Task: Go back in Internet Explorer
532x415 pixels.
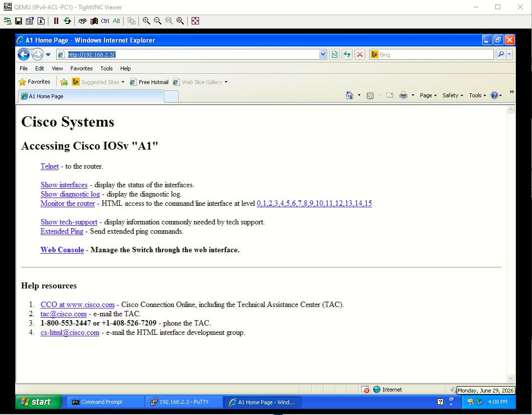Action: 24,54
